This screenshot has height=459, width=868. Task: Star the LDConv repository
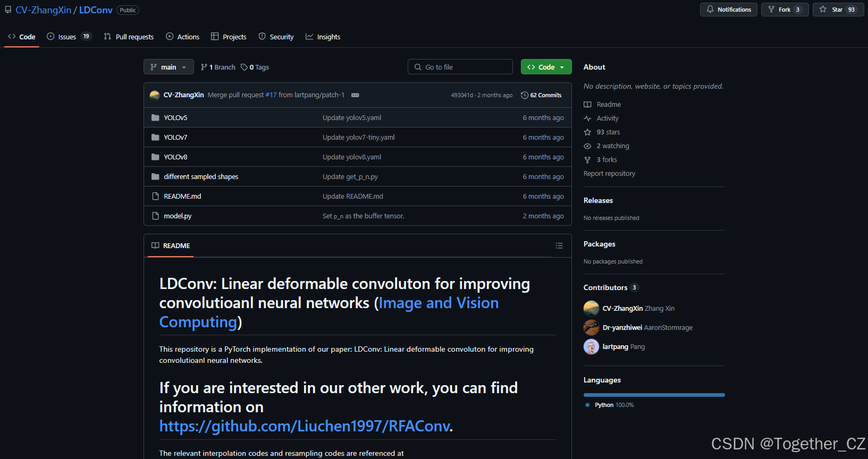coord(839,10)
